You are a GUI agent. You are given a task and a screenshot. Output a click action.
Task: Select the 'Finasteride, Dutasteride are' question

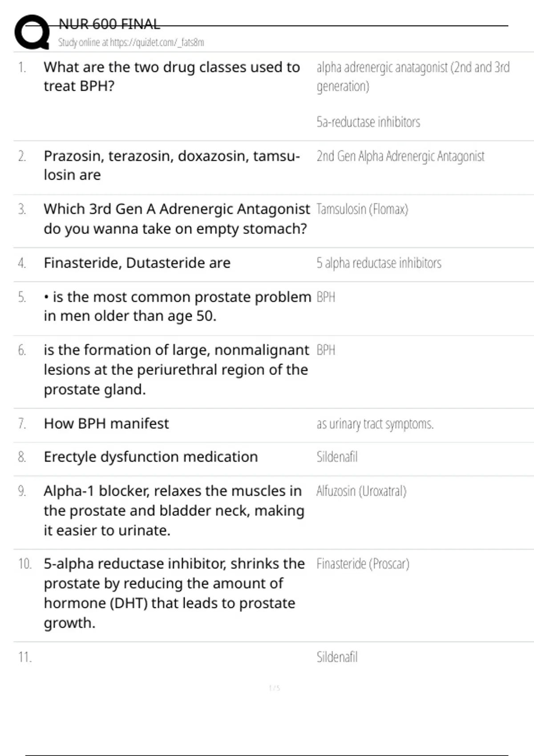[137, 263]
